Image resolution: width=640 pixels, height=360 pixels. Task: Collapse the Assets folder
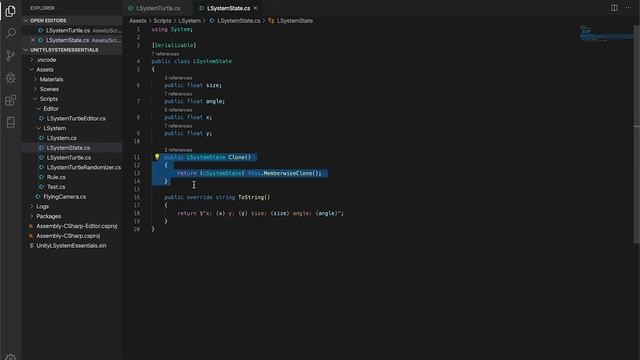44,69
